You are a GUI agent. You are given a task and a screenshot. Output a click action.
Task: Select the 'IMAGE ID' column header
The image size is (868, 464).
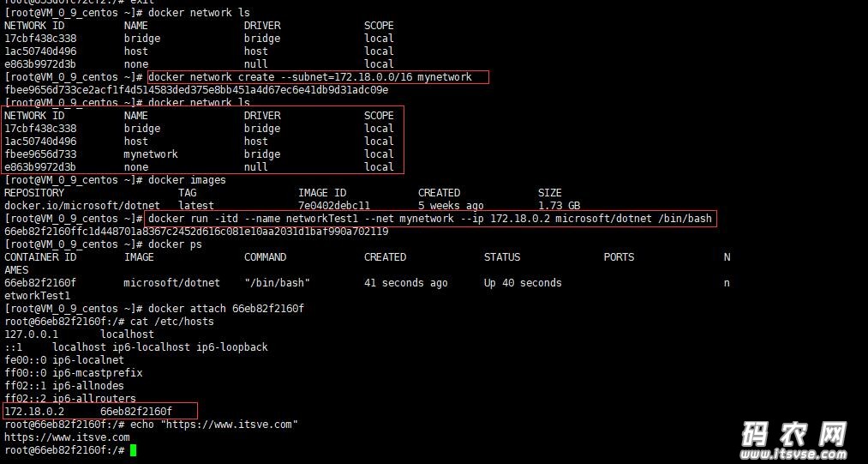(x=322, y=193)
